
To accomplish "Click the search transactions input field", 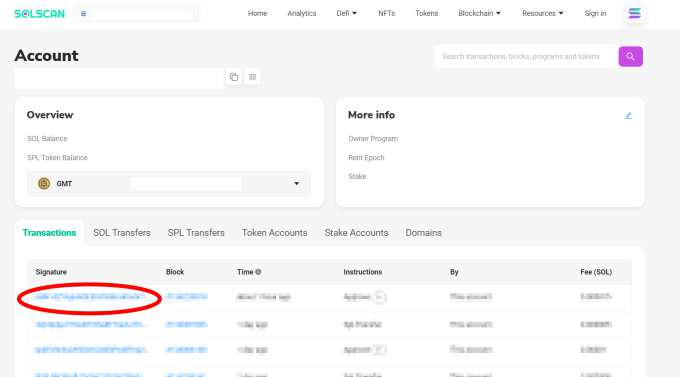I will (526, 56).
